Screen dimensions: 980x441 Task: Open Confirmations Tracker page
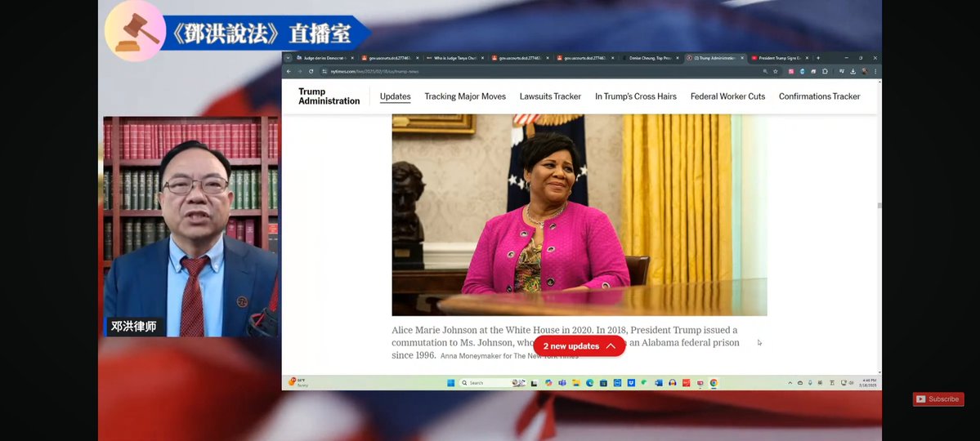point(819,96)
